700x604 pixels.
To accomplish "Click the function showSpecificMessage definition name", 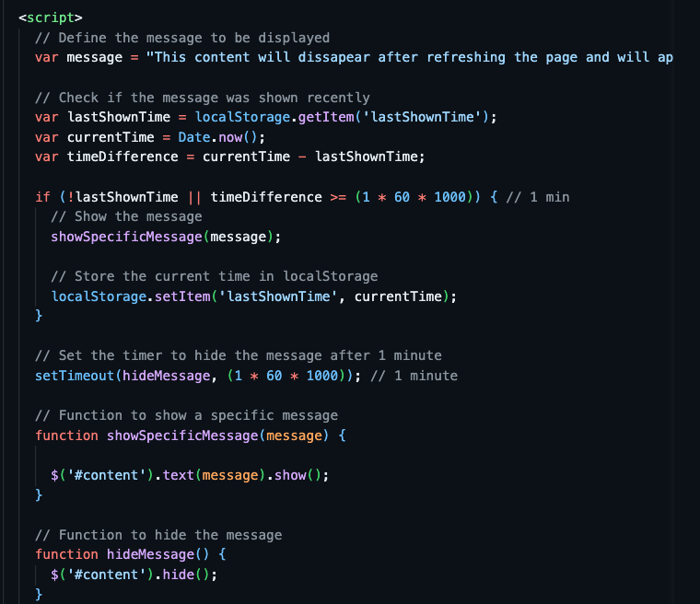I will pos(182,436).
